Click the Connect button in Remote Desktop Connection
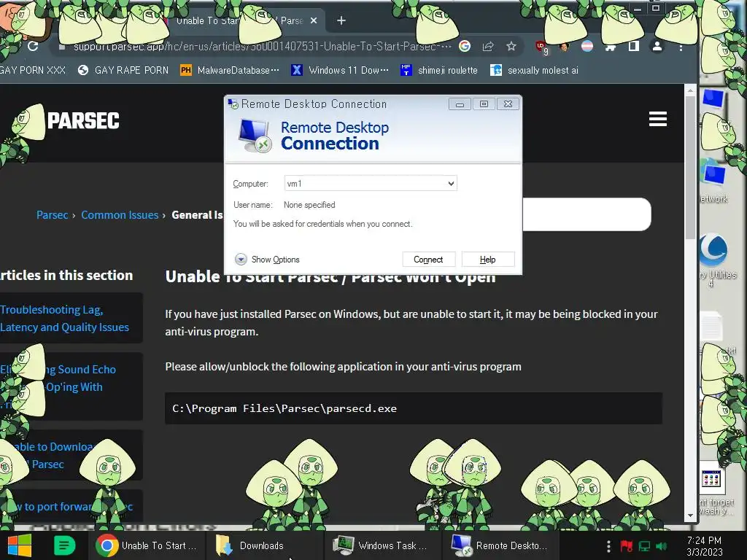Viewport: 747px width, 560px height. [x=428, y=260]
